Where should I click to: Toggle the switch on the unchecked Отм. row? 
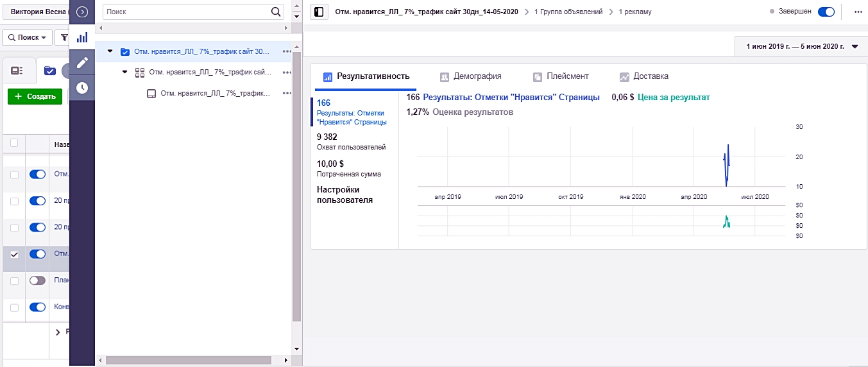pyautogui.click(x=38, y=174)
